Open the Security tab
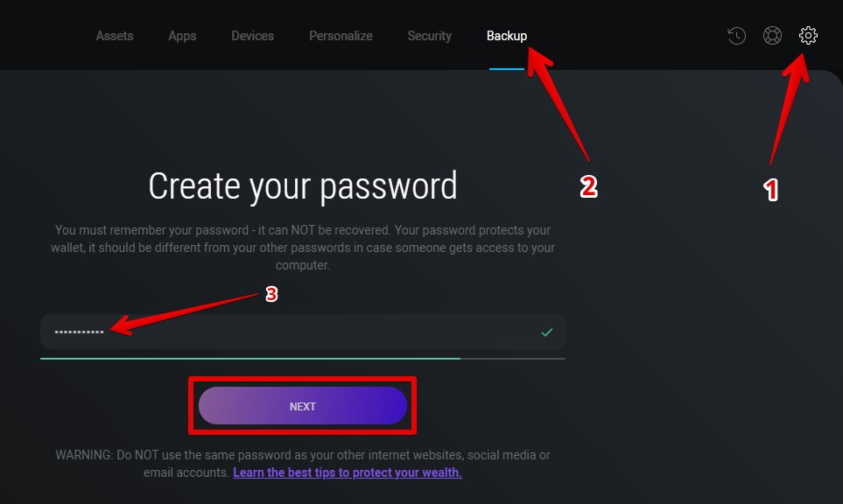The height and width of the screenshot is (504, 843). pos(429,36)
